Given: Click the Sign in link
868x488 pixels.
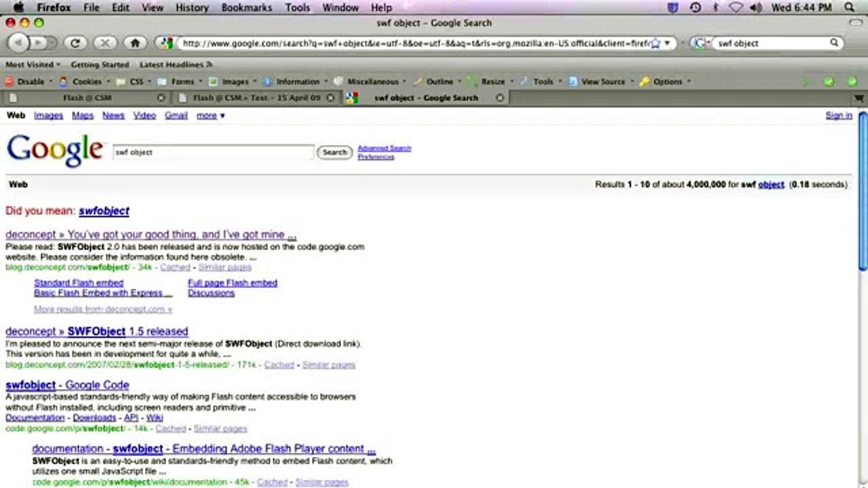Looking at the screenshot, I should 839,115.
